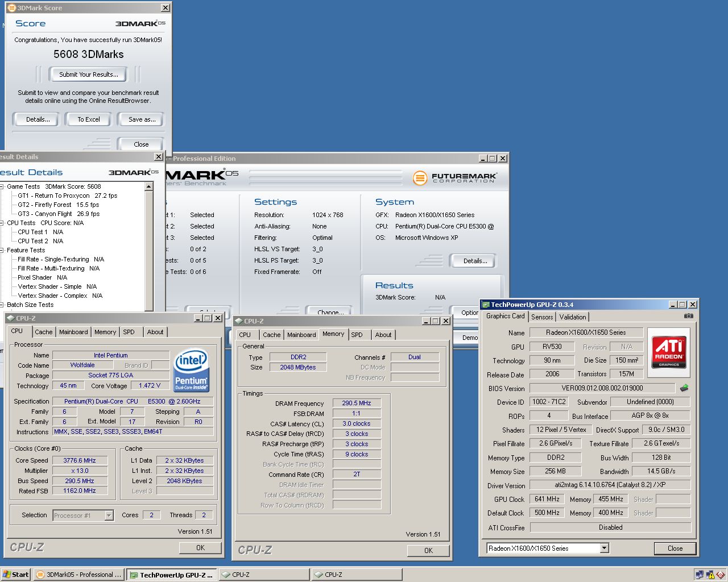Open the Cache tab in left CPU-Z
The image size is (728, 582).
(43, 332)
